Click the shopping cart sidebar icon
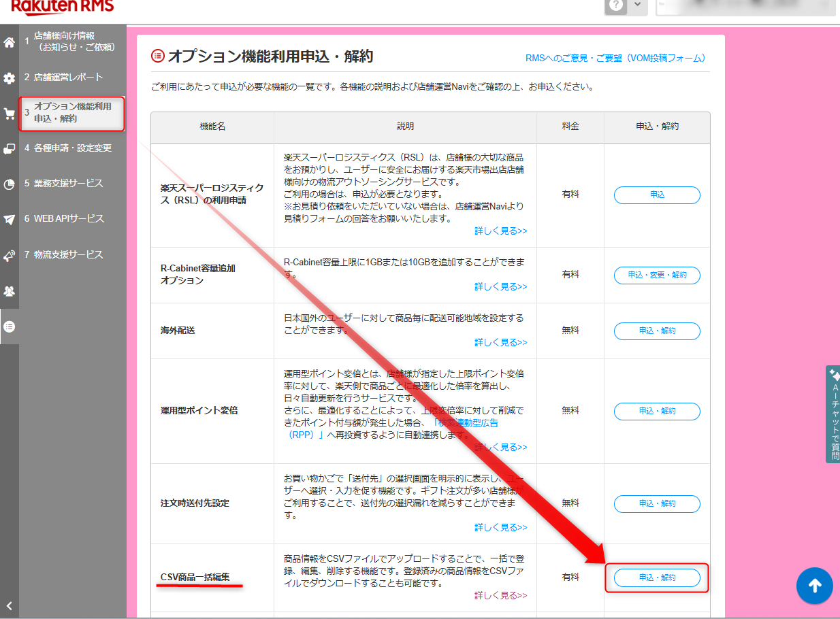Image resolution: width=840 pixels, height=619 pixels. tap(9, 114)
